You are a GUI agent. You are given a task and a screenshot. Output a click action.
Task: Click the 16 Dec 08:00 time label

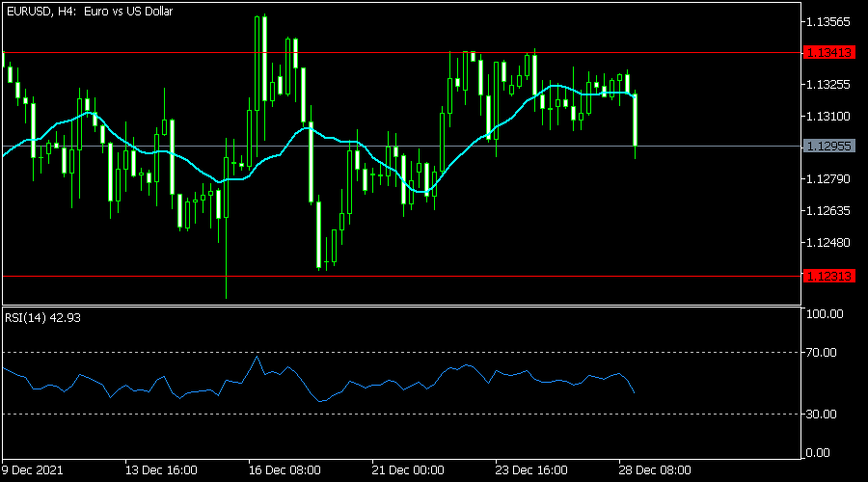[285, 470]
